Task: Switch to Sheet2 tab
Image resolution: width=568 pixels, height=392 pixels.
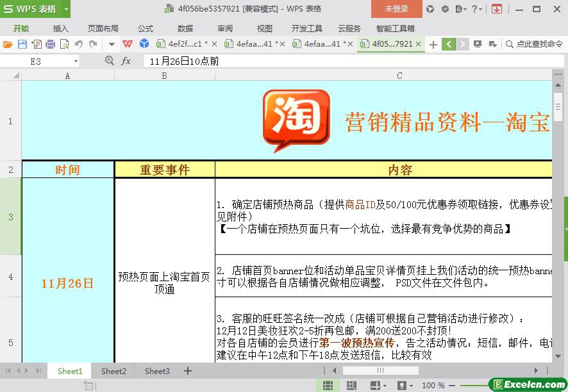Action: coord(113,371)
